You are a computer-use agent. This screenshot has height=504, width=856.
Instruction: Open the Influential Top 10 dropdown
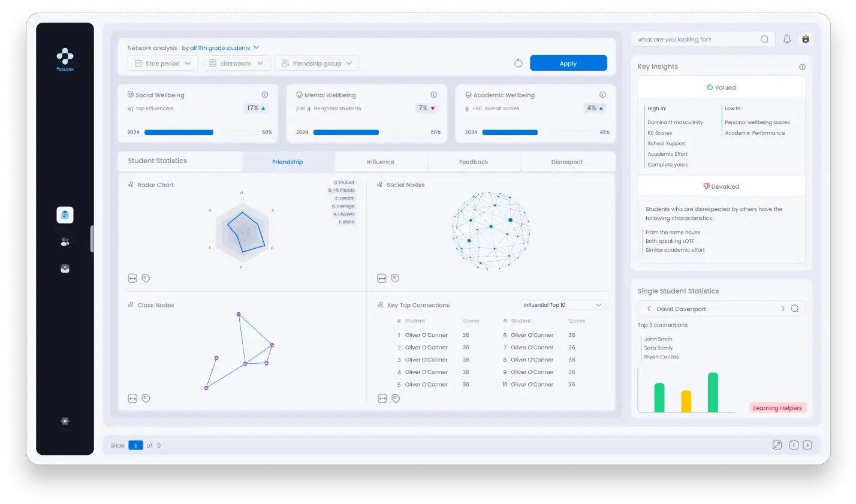click(x=562, y=305)
